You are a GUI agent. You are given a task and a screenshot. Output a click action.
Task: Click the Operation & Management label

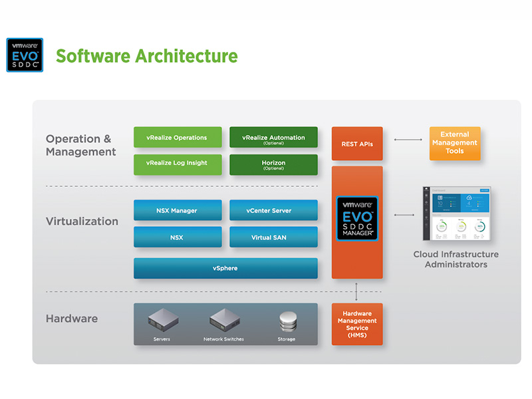tap(80, 145)
